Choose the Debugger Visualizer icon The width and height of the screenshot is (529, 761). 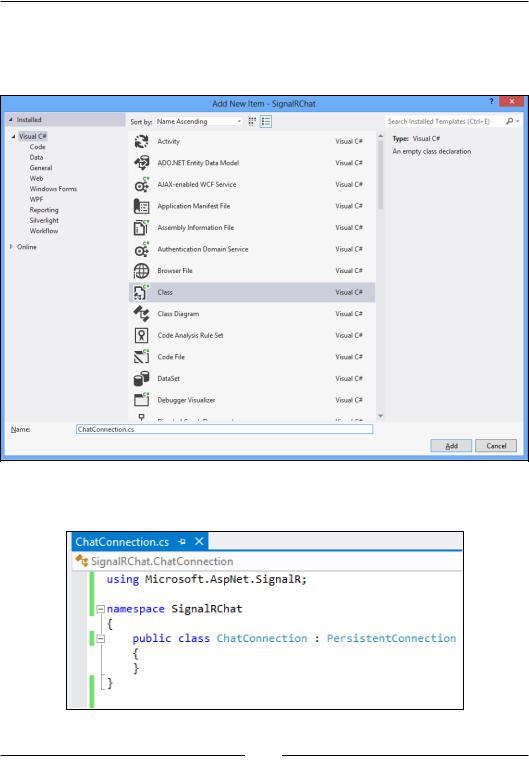(x=141, y=400)
